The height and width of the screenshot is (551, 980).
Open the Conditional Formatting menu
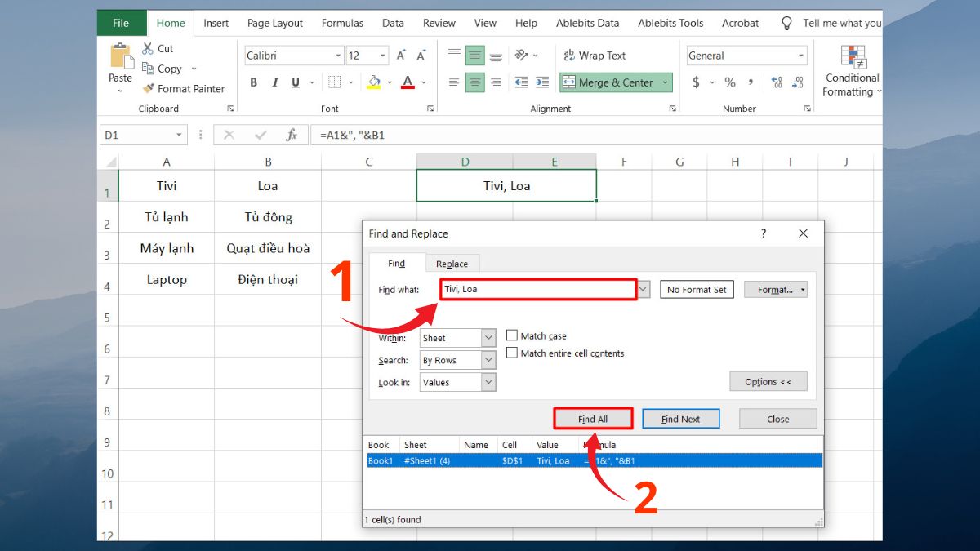point(852,71)
